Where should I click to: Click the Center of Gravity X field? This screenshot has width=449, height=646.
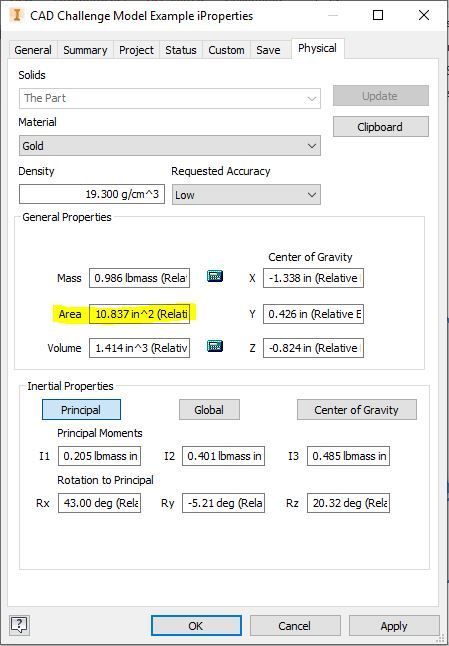[313, 278]
